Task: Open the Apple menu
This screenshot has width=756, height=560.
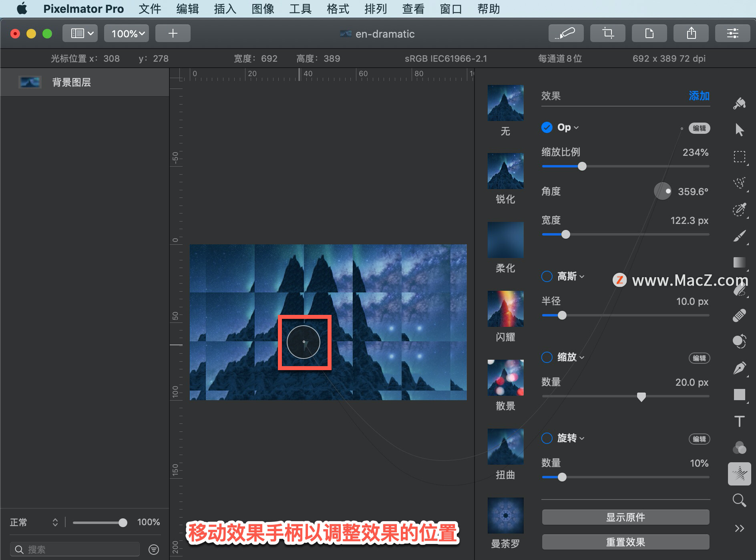Action: [x=22, y=8]
